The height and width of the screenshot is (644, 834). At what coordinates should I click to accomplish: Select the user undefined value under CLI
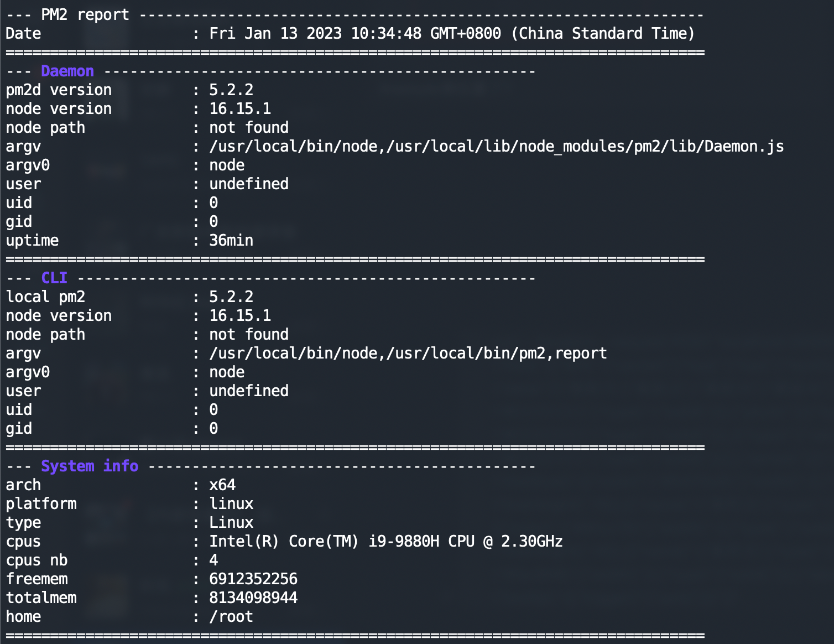click(248, 391)
